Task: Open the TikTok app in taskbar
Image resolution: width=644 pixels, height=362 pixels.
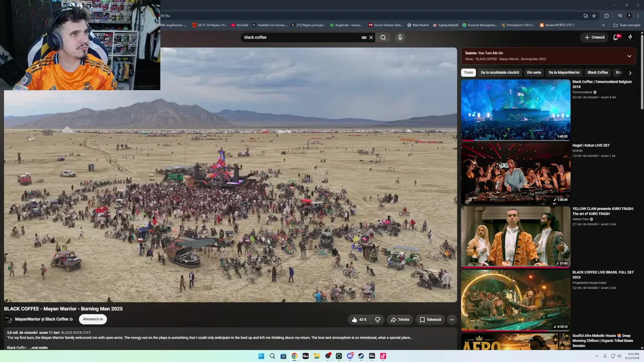Action: click(x=383, y=356)
